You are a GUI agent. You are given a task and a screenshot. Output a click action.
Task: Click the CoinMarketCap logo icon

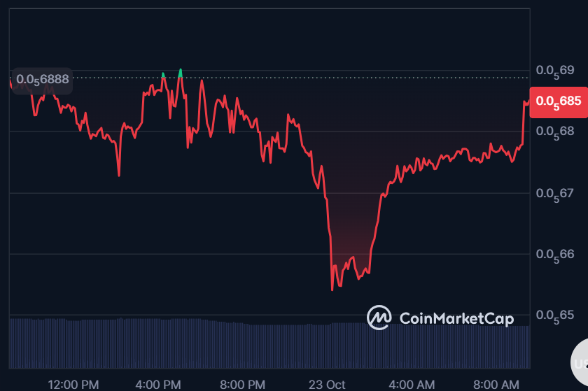pos(379,318)
